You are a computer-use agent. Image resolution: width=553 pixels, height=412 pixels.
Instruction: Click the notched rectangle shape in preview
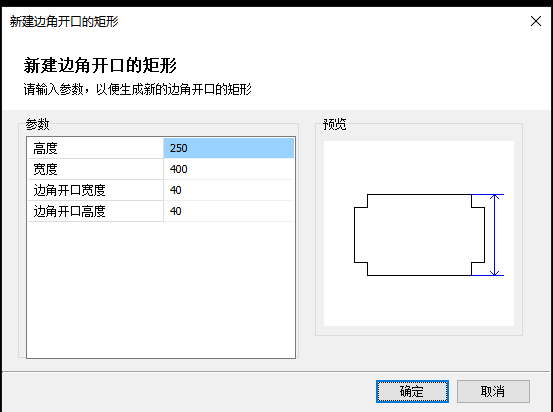pos(419,235)
